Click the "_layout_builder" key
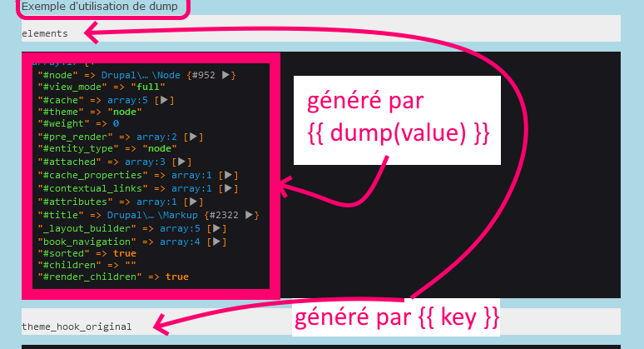 pyautogui.click(x=87, y=228)
